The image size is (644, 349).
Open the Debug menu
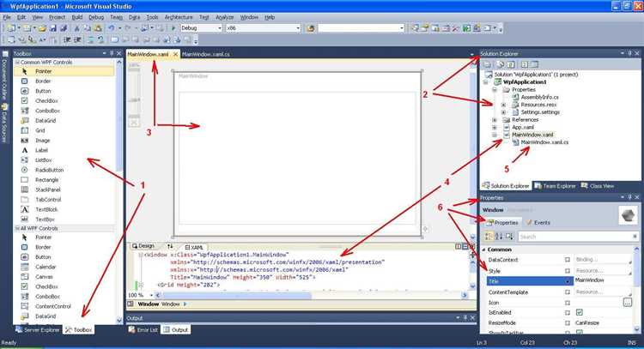click(96, 17)
